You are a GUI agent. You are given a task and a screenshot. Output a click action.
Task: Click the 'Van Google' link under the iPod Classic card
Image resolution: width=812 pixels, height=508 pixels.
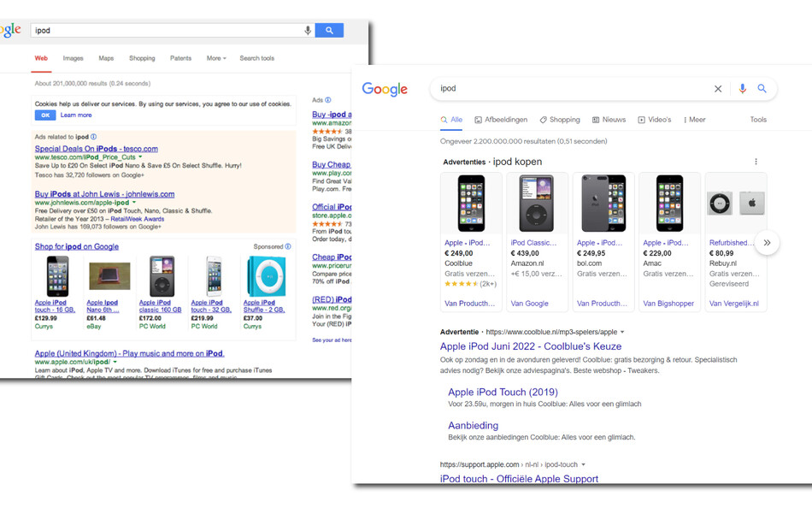pyautogui.click(x=529, y=304)
